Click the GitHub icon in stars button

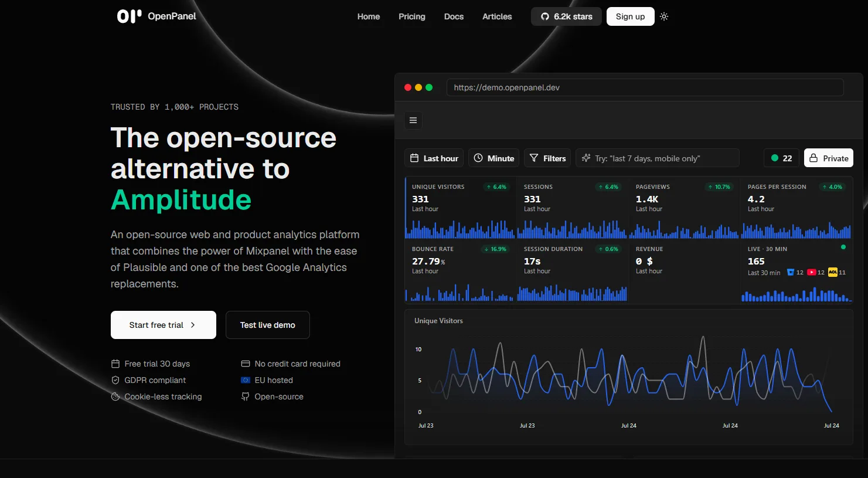pyautogui.click(x=545, y=16)
